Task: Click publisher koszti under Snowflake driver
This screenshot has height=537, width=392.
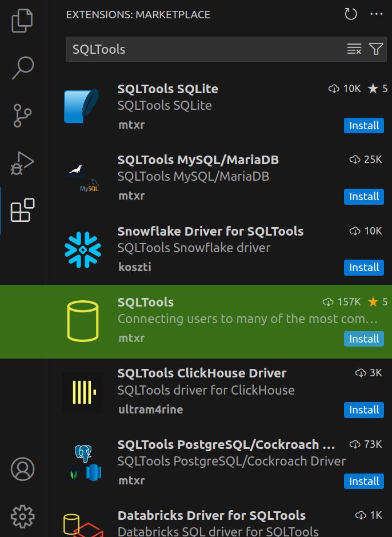Action: coord(135,267)
